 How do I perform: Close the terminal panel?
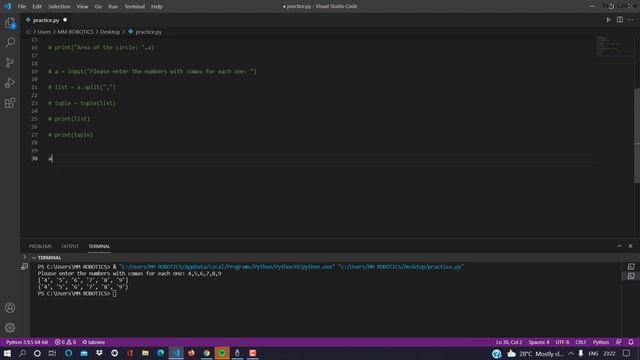pyautogui.click(x=631, y=246)
